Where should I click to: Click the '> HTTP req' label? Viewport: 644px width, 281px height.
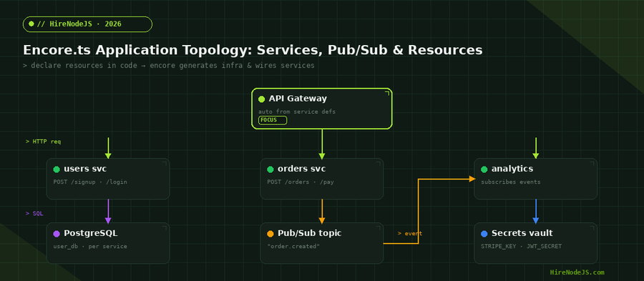point(43,142)
